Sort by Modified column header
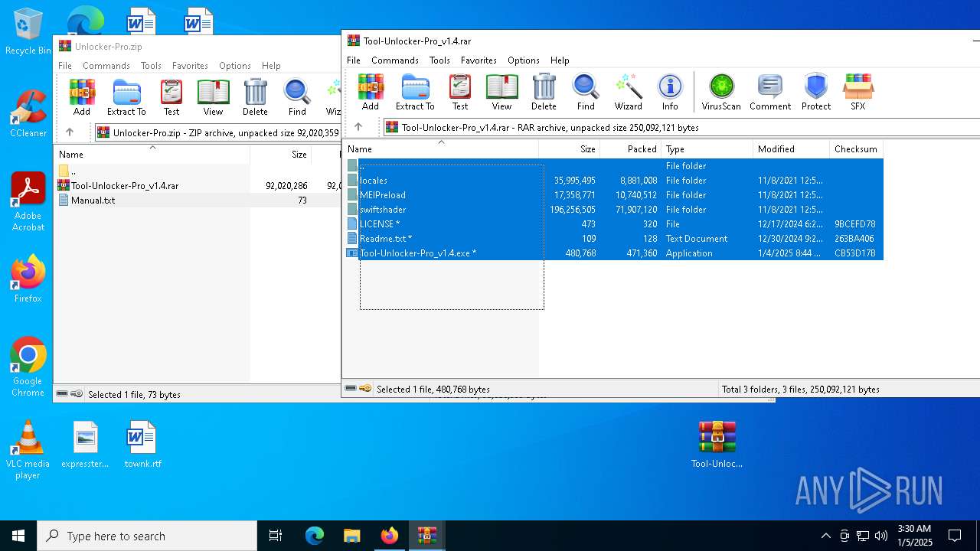This screenshot has height=551, width=980. 791,148
